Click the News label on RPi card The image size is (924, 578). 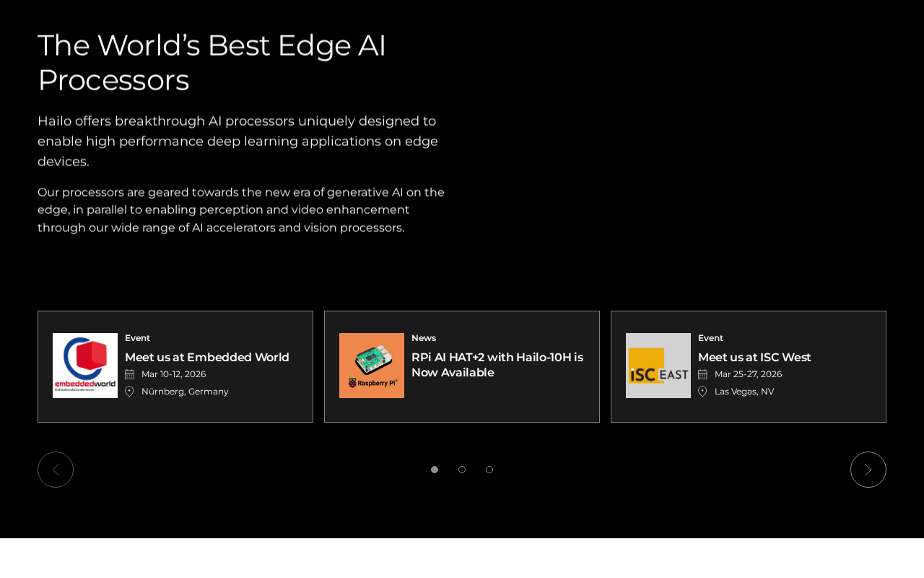click(424, 338)
